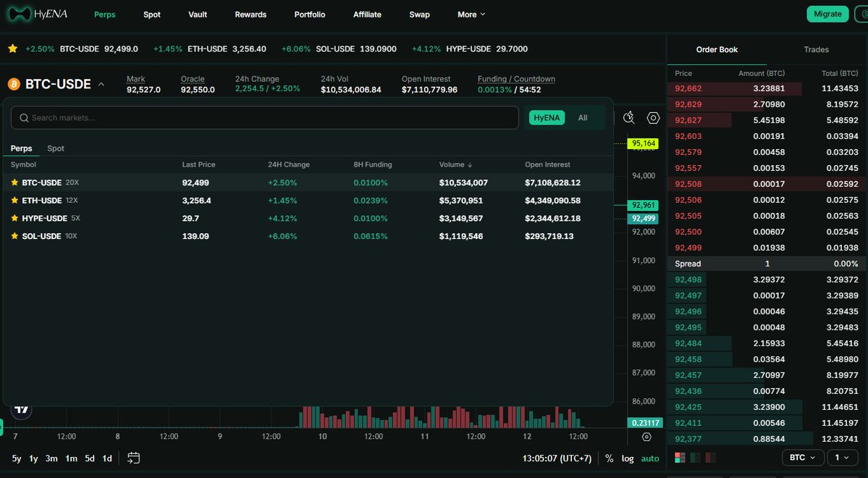Switch to Perps tab in market list
The height and width of the screenshot is (478, 868).
[x=21, y=148]
